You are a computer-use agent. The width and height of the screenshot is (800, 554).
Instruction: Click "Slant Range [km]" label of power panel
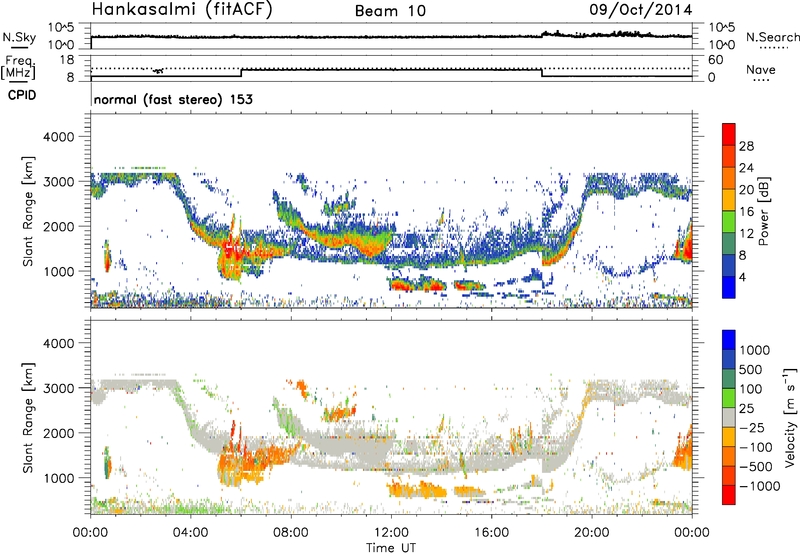click(x=28, y=211)
